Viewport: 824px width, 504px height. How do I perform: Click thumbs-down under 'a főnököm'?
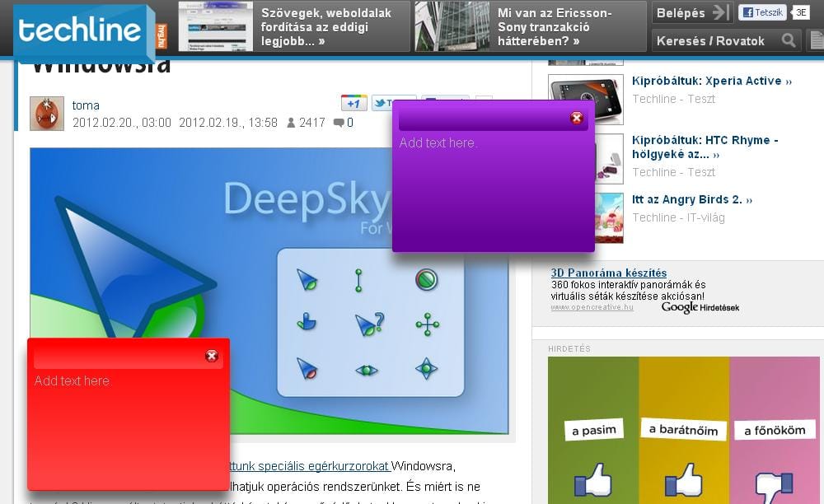[774, 488]
